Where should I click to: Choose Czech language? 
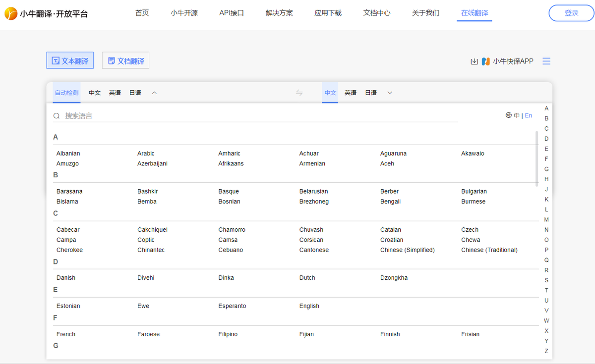tap(470, 230)
